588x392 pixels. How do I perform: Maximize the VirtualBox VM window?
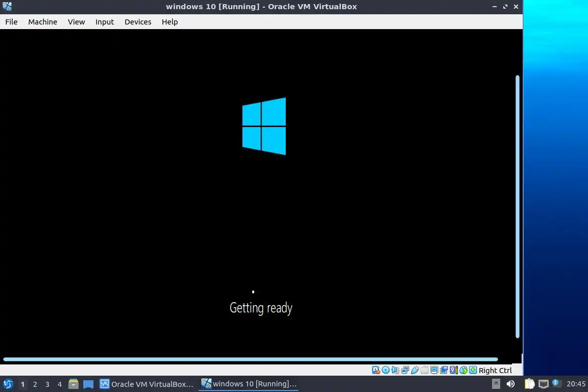tap(505, 6)
